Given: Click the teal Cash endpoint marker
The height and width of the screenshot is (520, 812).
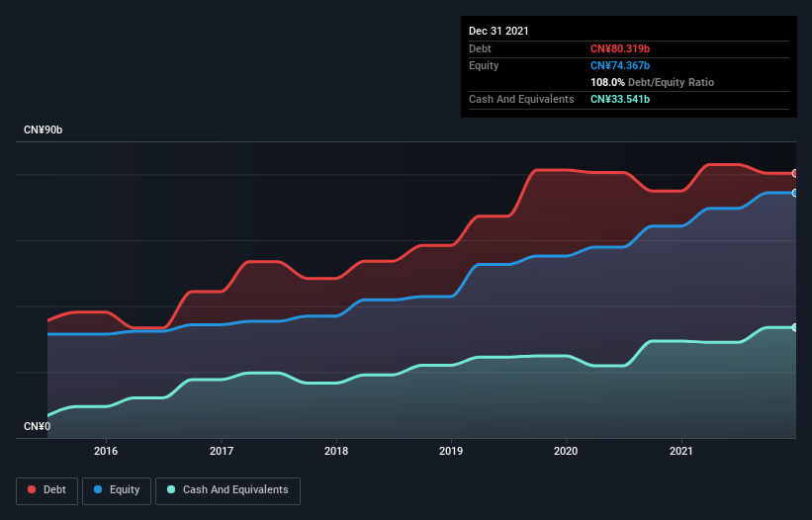Looking at the screenshot, I should [x=795, y=327].
